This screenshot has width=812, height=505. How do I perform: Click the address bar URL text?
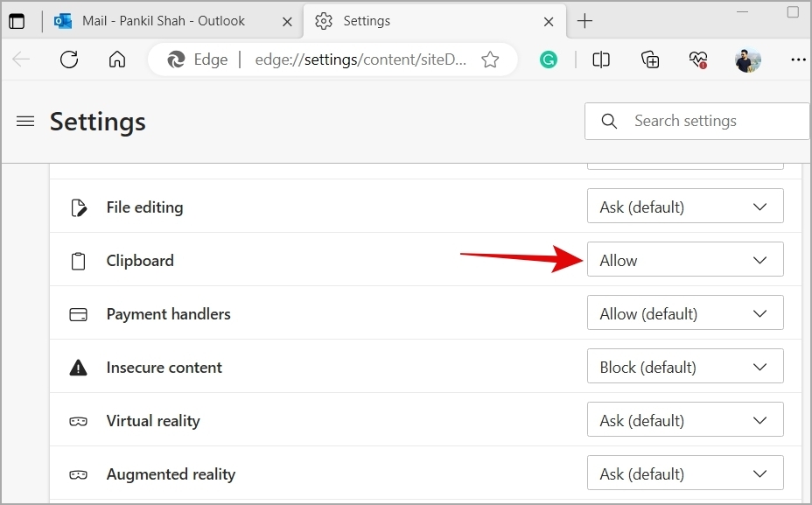click(360, 60)
